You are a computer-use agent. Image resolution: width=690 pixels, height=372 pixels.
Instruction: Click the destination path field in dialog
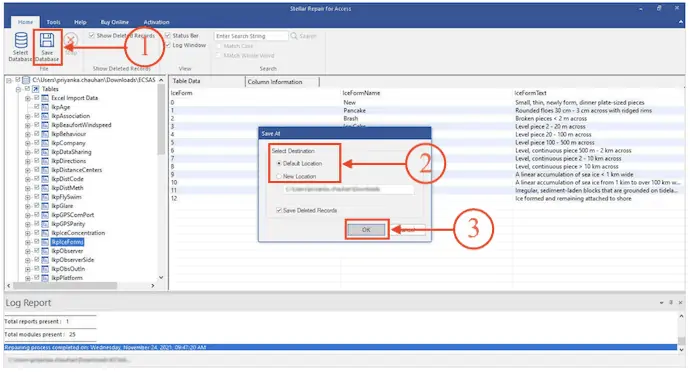(x=348, y=189)
